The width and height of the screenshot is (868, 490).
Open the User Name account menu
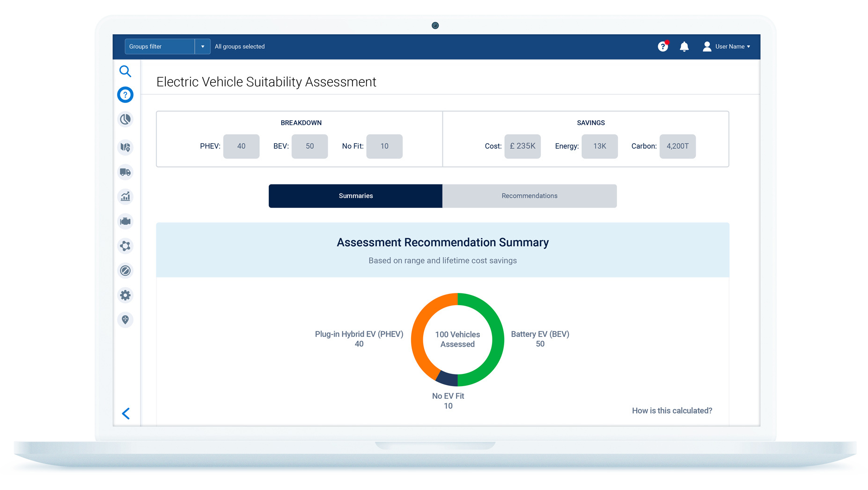(x=729, y=46)
